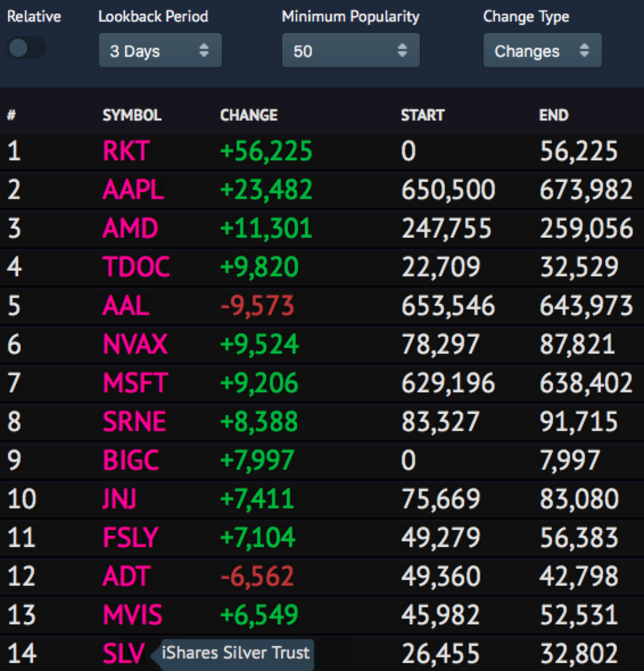644x671 pixels.
Task: Click the 91,715 end value for SRNE
Action: [579, 422]
